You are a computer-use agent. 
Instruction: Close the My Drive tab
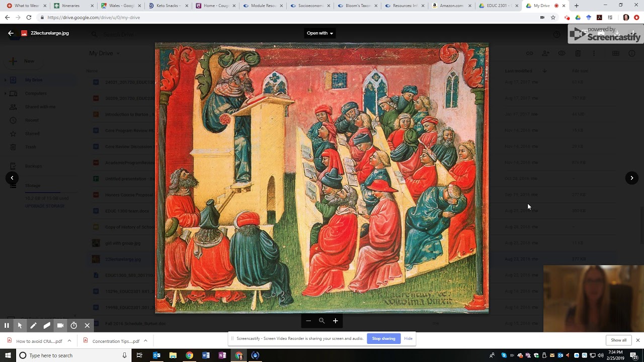pos(563,6)
